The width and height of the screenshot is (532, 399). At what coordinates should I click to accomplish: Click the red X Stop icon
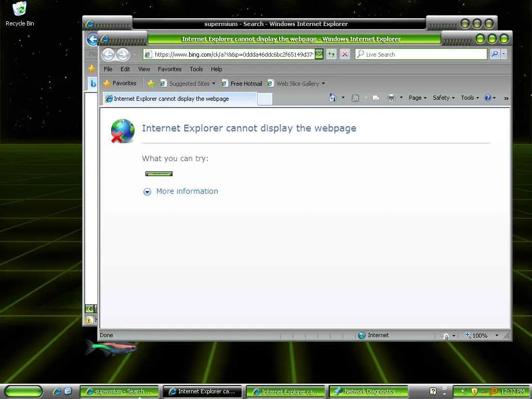(x=345, y=54)
